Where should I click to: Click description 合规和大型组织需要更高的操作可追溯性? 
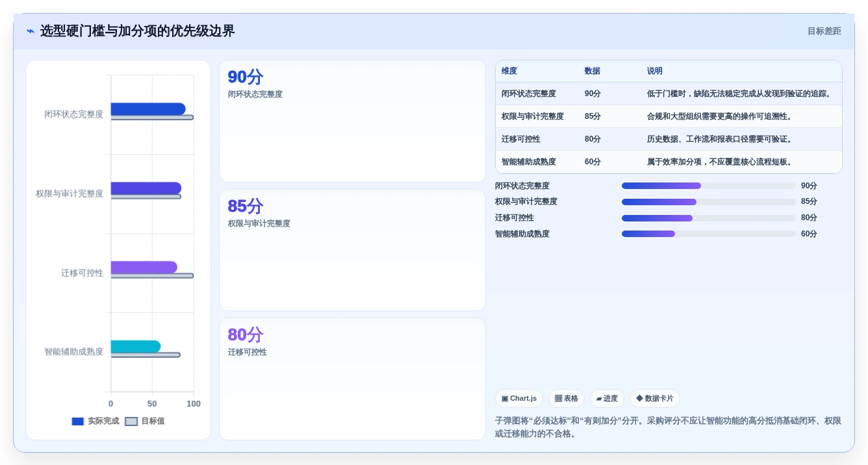[720, 116]
